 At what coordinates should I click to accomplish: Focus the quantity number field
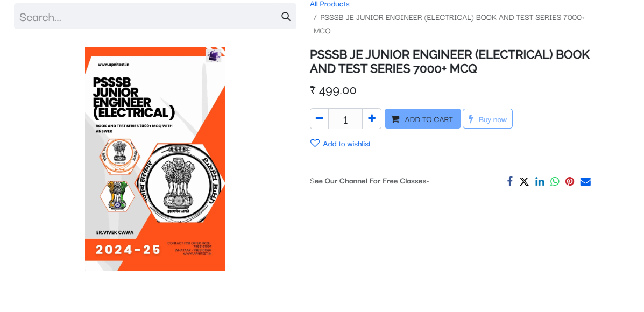345,119
